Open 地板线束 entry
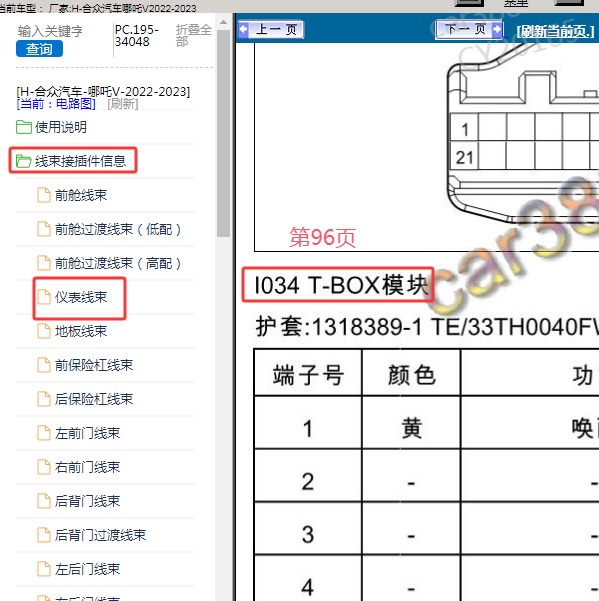599x601 pixels. (81, 331)
